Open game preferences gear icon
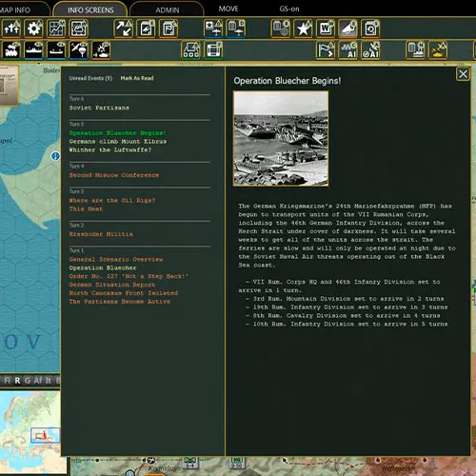 [x=33, y=29]
